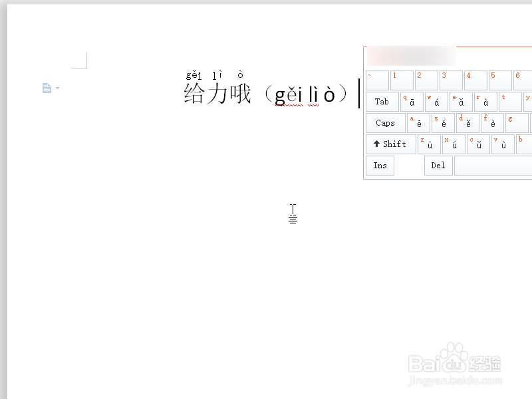
Task: Click the Del key on soft keyboard
Action: pyautogui.click(x=438, y=166)
